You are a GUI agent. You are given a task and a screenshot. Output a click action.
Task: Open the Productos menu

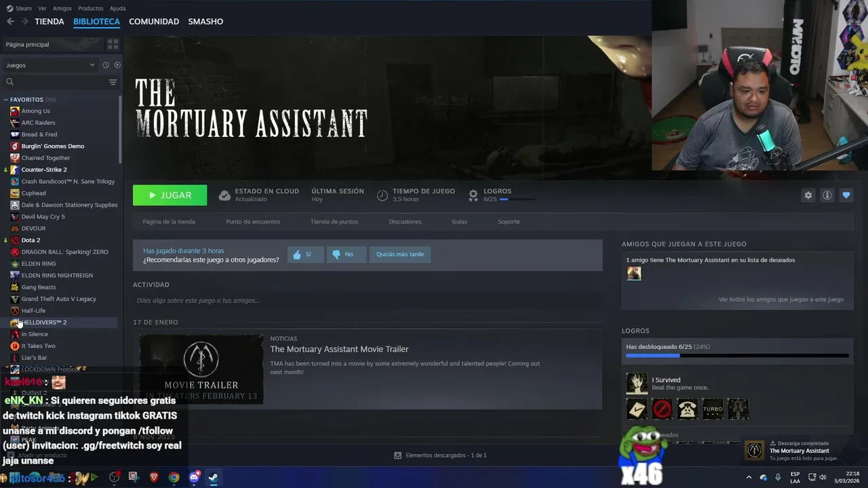(90, 8)
